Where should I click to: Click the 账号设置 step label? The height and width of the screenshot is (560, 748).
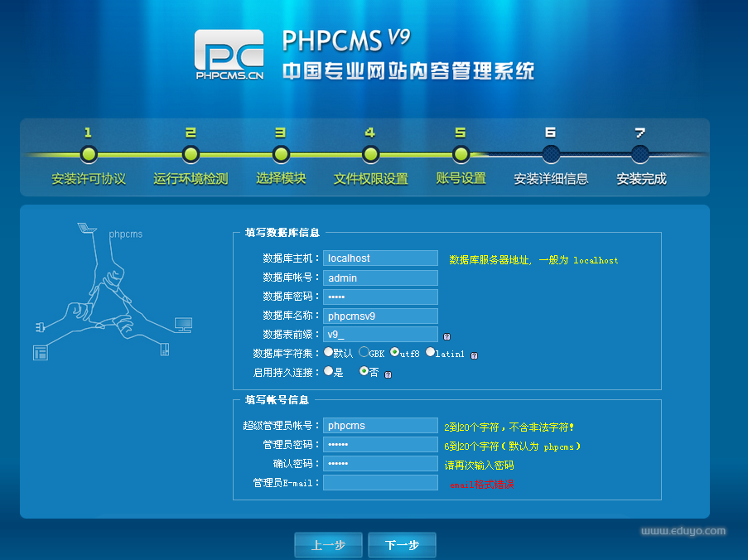click(460, 177)
